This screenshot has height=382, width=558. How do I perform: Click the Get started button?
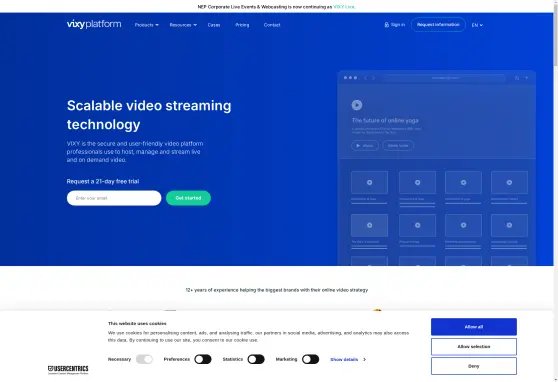[188, 198]
